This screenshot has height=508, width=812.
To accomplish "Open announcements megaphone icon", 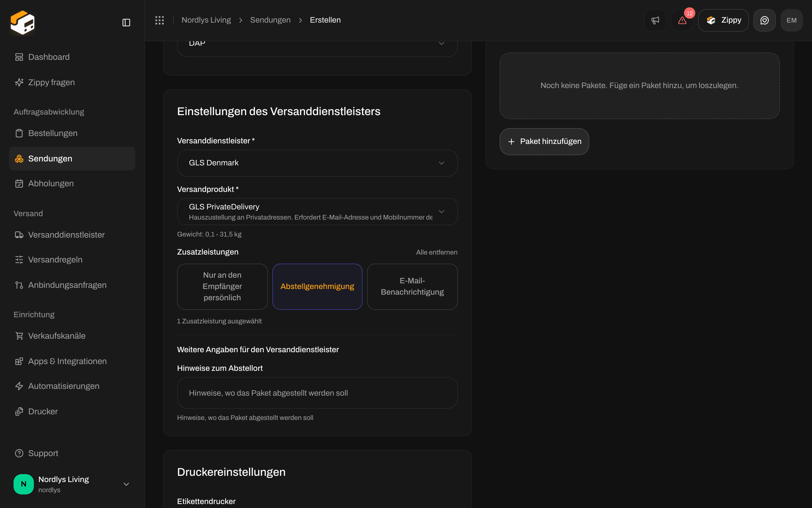I will click(655, 20).
